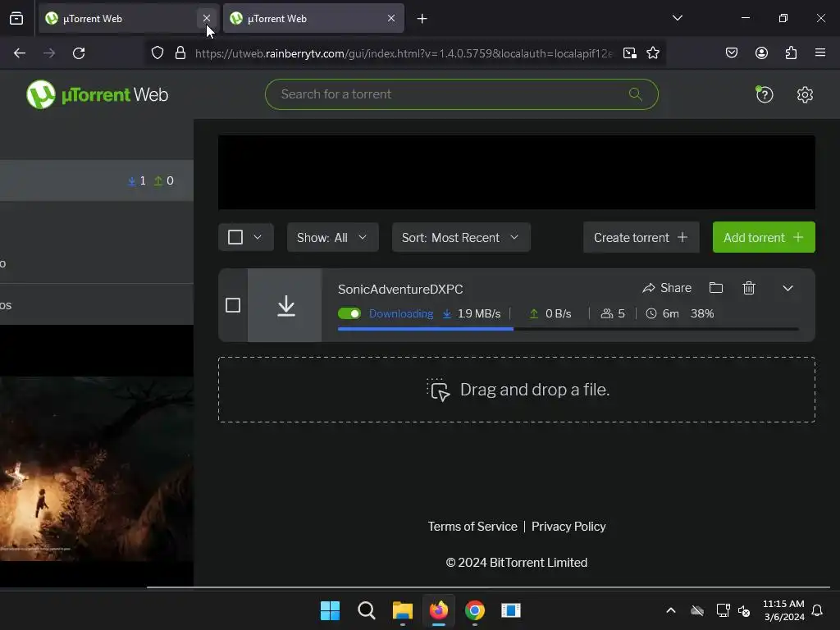
Task: Open Firefox hamburger application menu
Action: (820, 52)
